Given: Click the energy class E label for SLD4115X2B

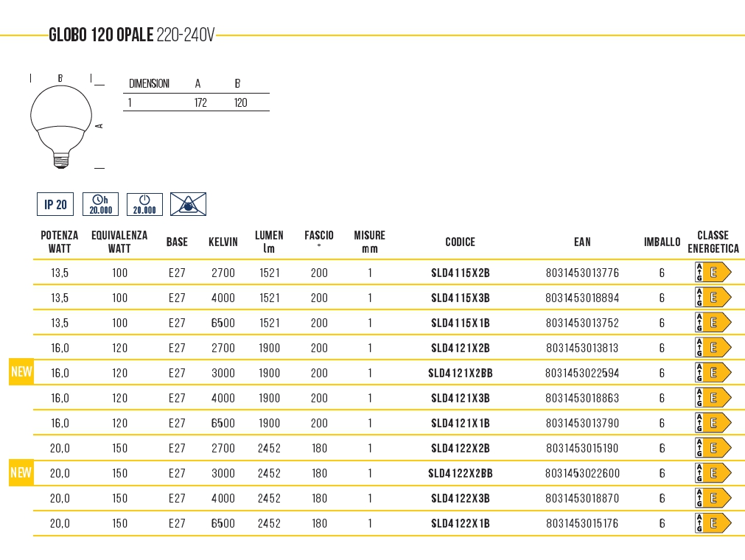Looking at the screenshot, I should [x=713, y=273].
